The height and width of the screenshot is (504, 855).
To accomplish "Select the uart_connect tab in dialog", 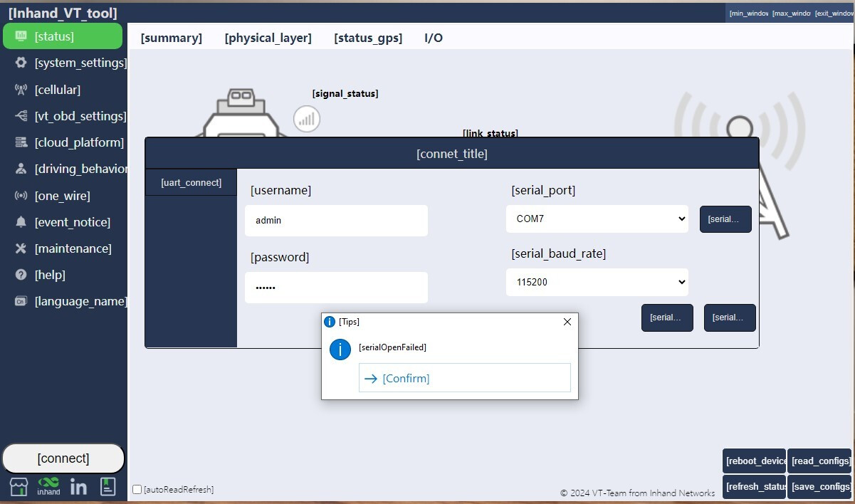I will [x=191, y=183].
